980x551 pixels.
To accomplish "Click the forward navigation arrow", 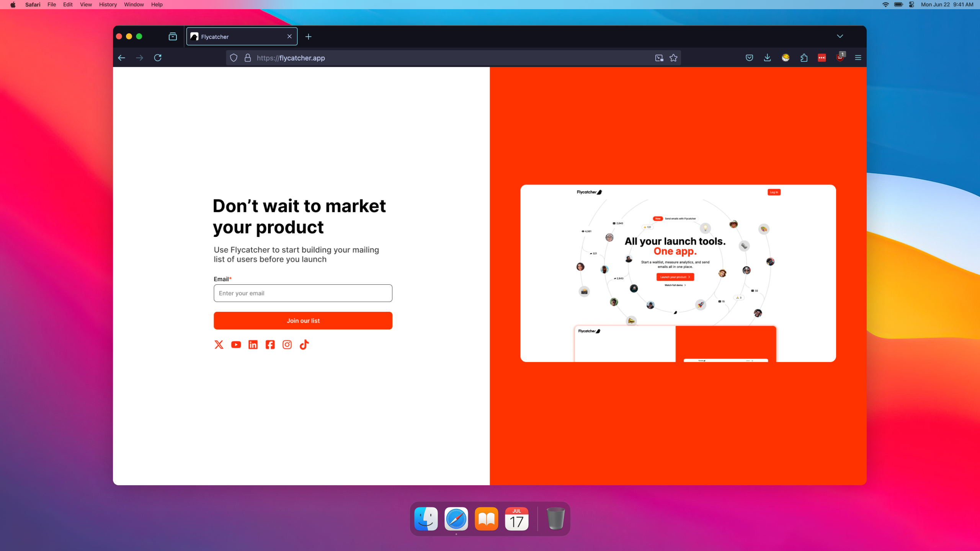I will point(139,58).
